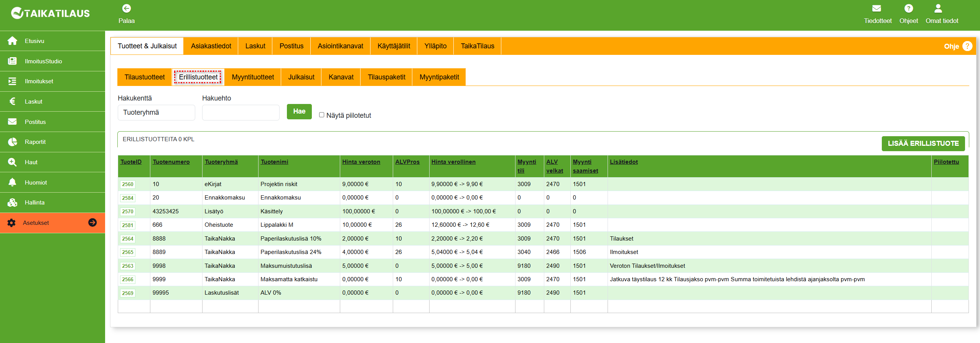980x343 pixels.
Task: Click the Etusivu home icon
Action: (x=12, y=41)
